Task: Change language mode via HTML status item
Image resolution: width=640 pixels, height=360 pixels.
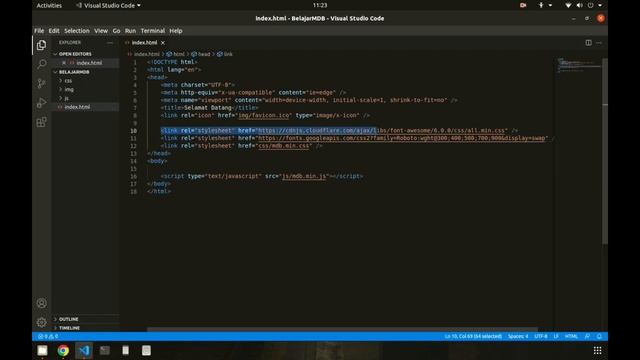Action: click(x=571, y=336)
